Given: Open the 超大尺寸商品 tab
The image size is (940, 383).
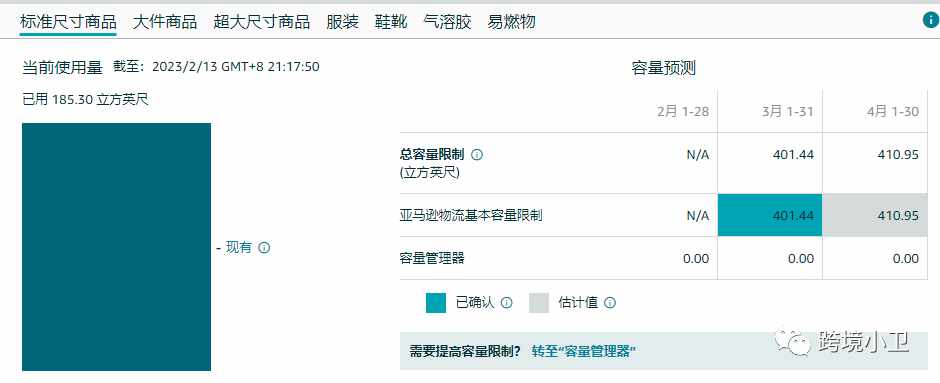Looking at the screenshot, I should point(262,22).
